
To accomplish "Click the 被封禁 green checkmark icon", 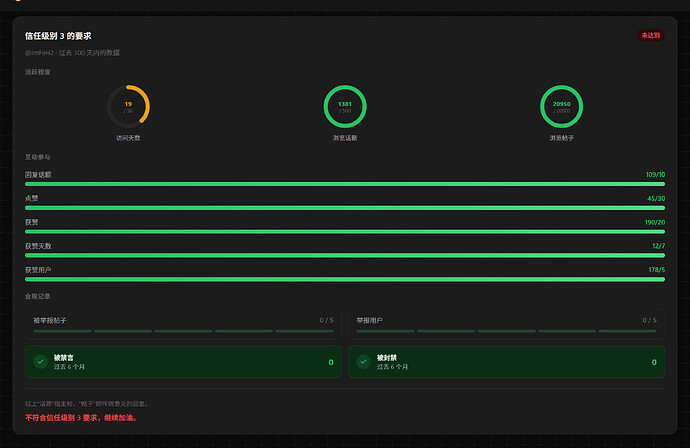I will pyautogui.click(x=363, y=362).
